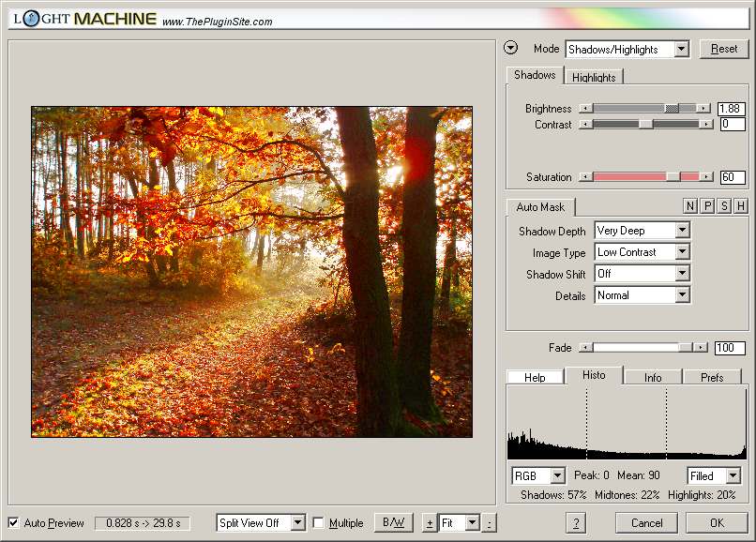
Task: Open the Help tab
Action: coord(536,377)
